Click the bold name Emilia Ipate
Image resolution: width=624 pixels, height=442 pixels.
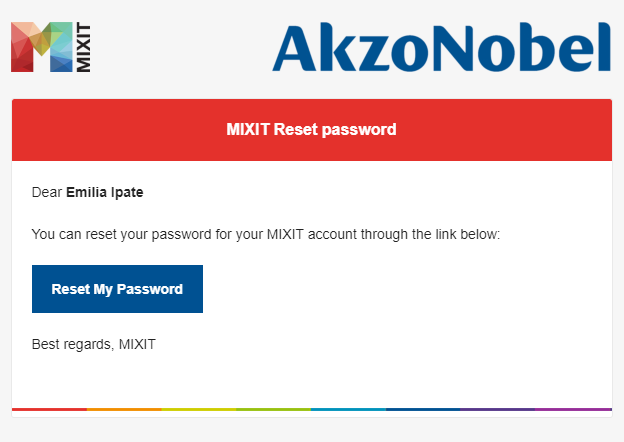coord(105,192)
